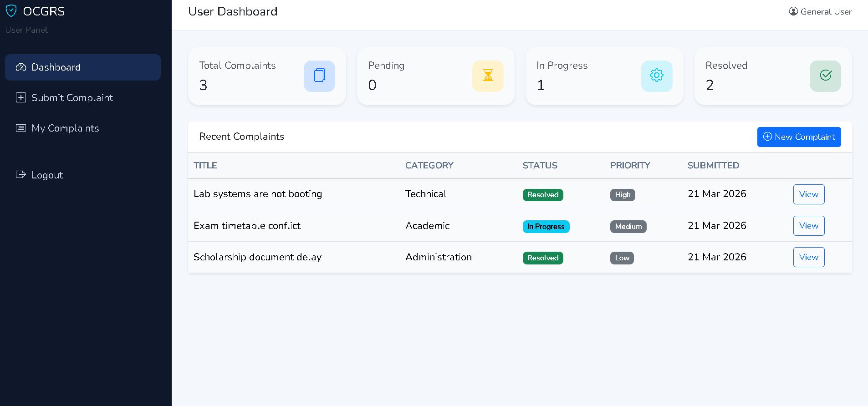Click the Resolved badge for Lab systems
Screen dimensions: 868x406
pos(543,195)
